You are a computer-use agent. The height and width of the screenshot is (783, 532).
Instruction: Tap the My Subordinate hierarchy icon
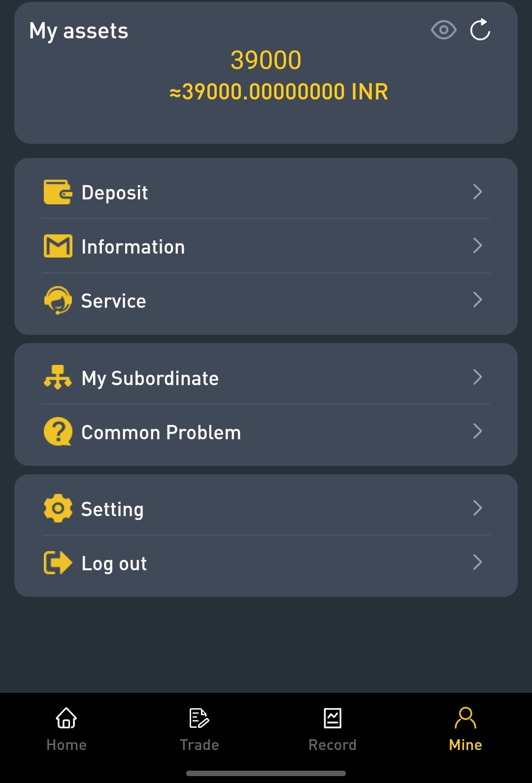pyautogui.click(x=58, y=378)
